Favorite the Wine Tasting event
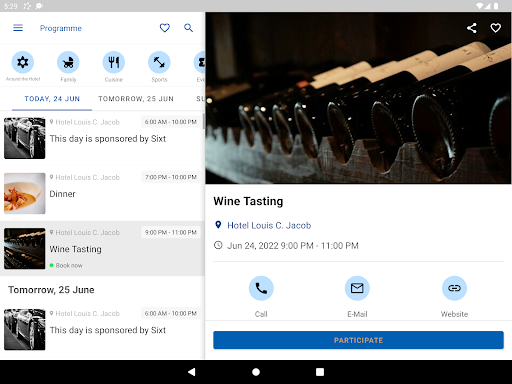Image resolution: width=512 pixels, height=384 pixels. pos(496,28)
